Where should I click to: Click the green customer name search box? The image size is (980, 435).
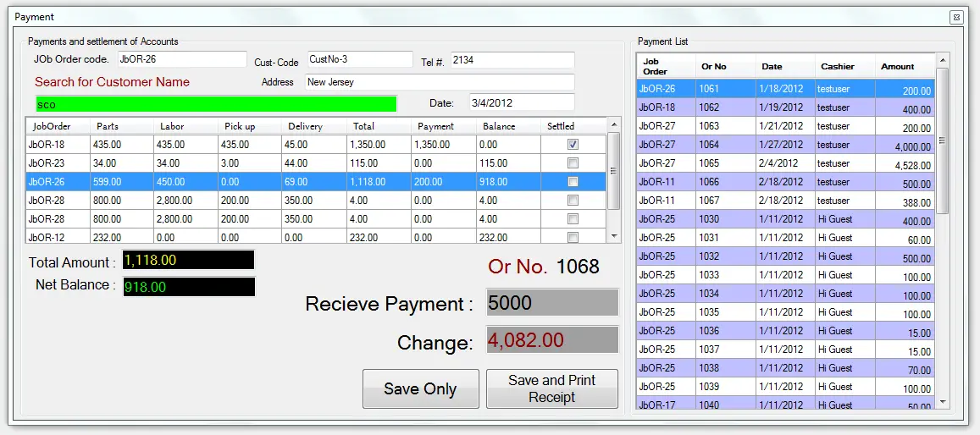(216, 103)
